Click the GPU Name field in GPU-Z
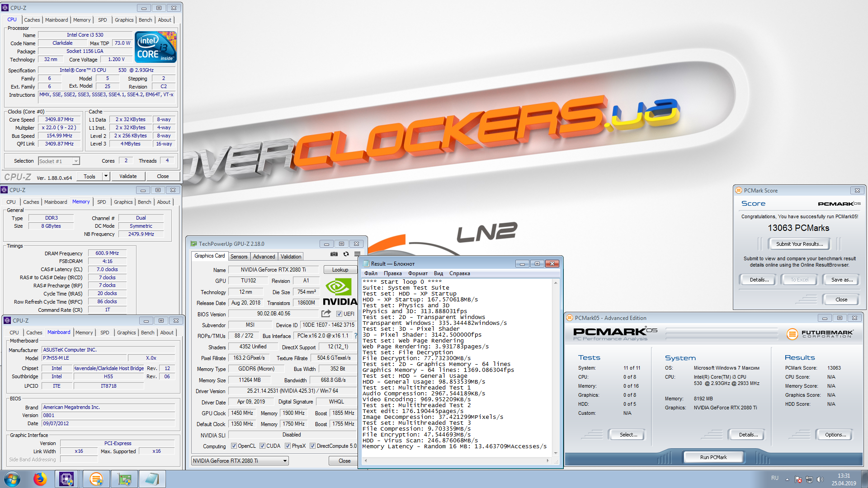 point(274,270)
